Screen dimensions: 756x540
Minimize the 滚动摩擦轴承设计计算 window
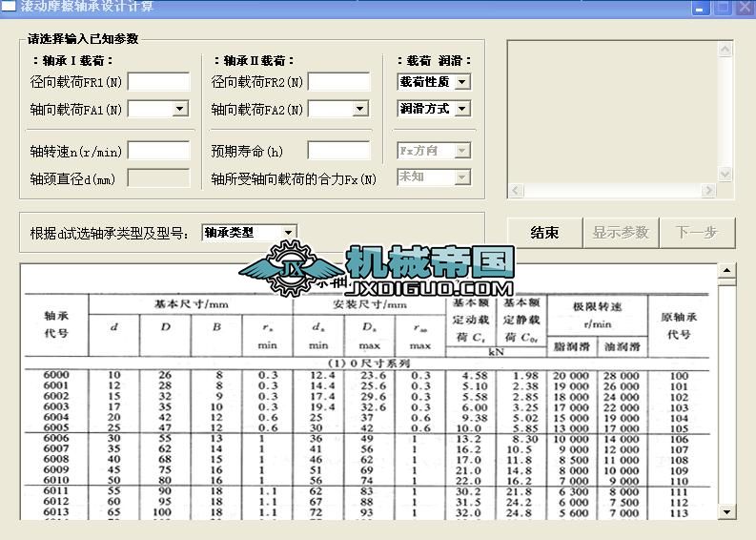[700, 9]
